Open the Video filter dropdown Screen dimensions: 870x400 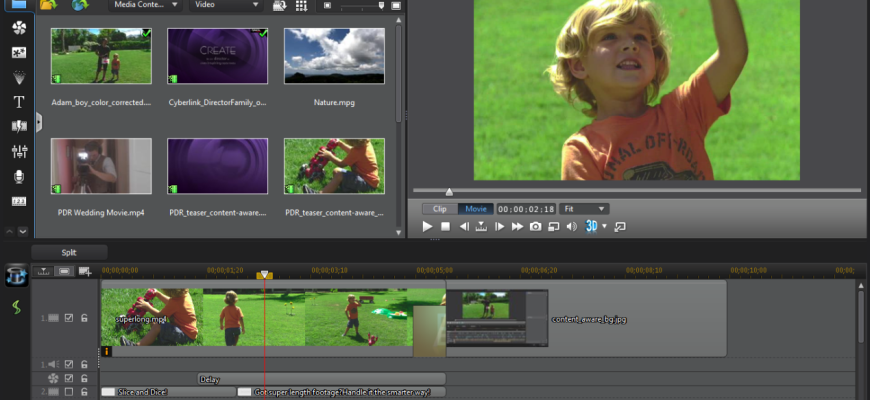coord(228,5)
